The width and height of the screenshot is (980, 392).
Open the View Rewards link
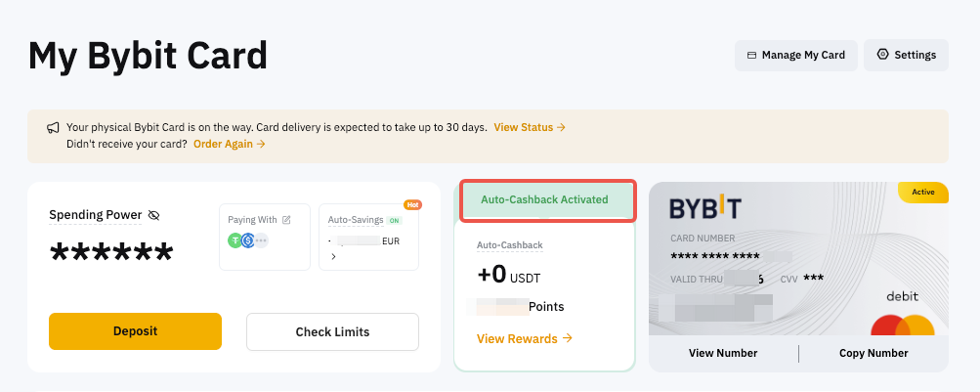pos(525,338)
